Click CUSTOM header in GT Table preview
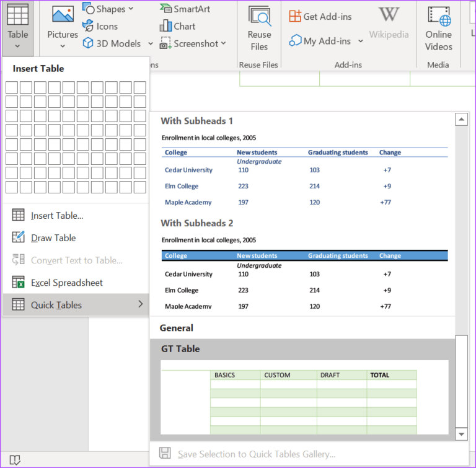476x468 pixels. click(x=277, y=375)
